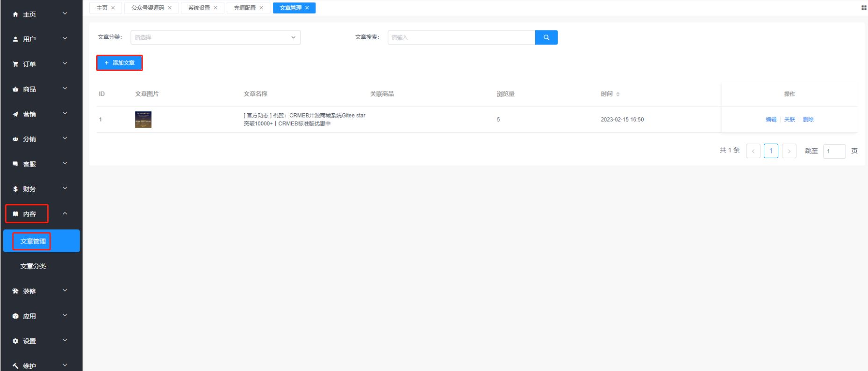This screenshot has width=868, height=371.
Task: Close the 系统设置 tab
Action: (x=215, y=8)
